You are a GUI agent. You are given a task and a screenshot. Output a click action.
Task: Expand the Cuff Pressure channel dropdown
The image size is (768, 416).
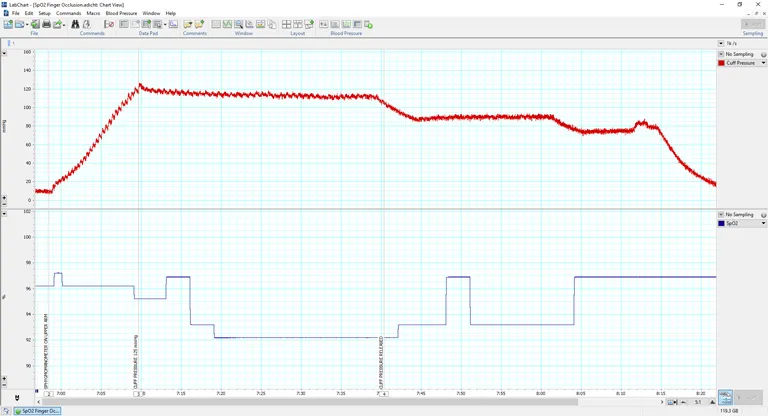pyautogui.click(x=763, y=63)
